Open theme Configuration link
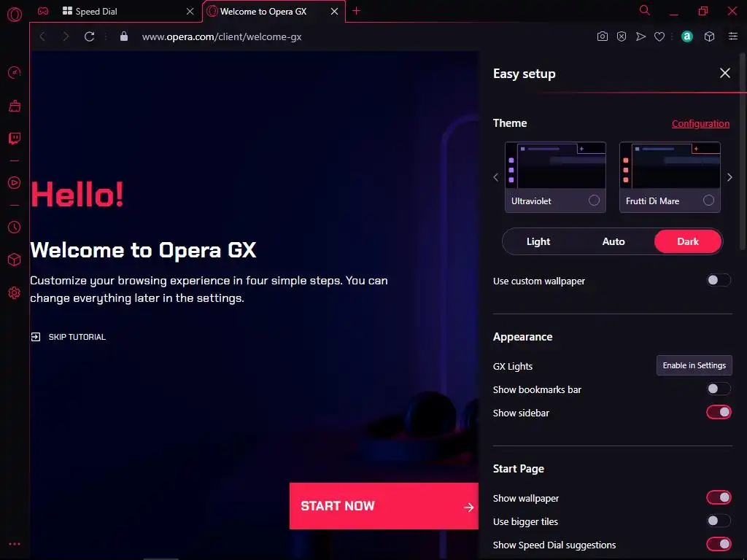The height and width of the screenshot is (560, 747). (x=700, y=124)
